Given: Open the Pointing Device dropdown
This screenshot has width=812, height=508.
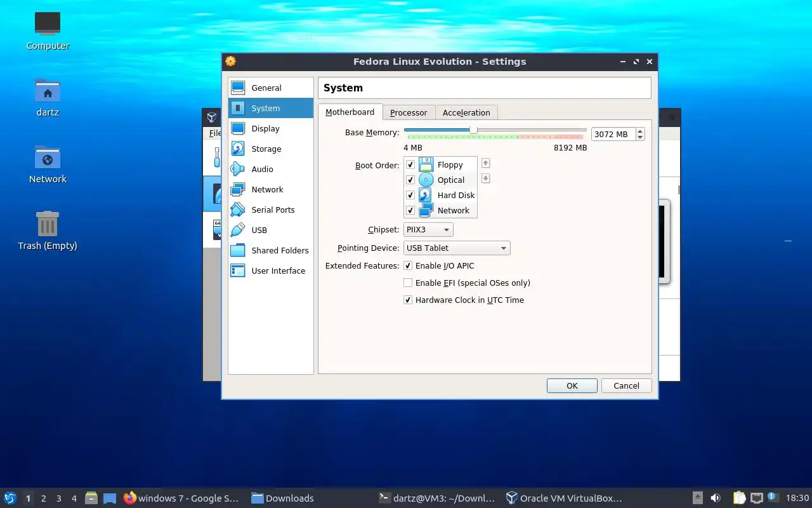Looking at the screenshot, I should coord(457,248).
